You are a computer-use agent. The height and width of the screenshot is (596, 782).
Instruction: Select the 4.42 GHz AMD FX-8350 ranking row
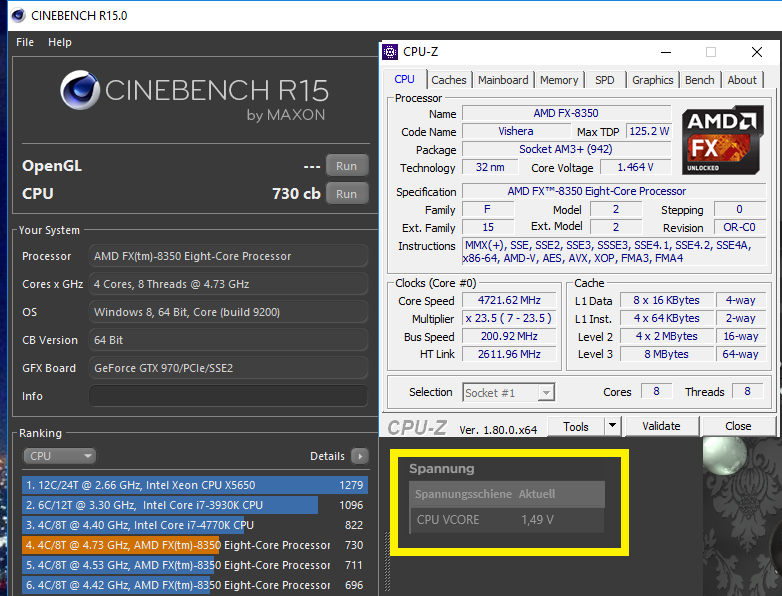pyautogui.click(x=195, y=585)
